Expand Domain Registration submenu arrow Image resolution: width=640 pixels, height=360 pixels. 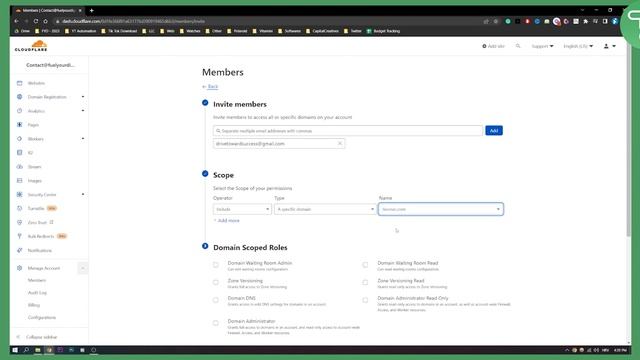click(83, 97)
